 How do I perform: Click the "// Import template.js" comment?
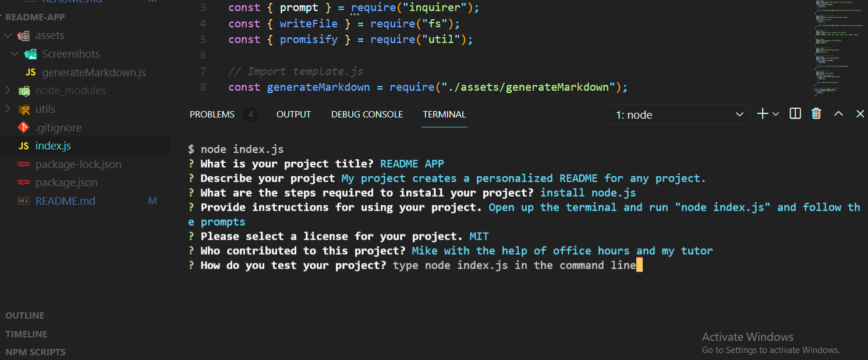tap(296, 72)
